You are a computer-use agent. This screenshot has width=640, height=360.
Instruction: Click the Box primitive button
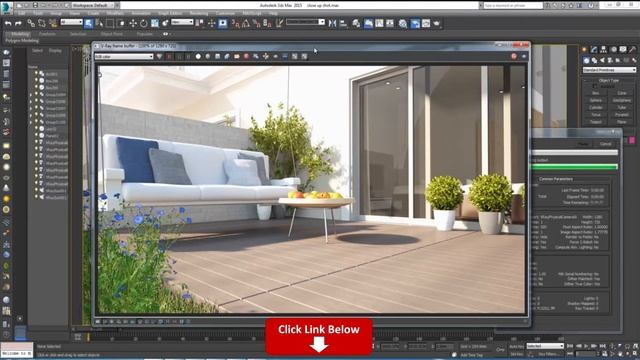tap(596, 93)
